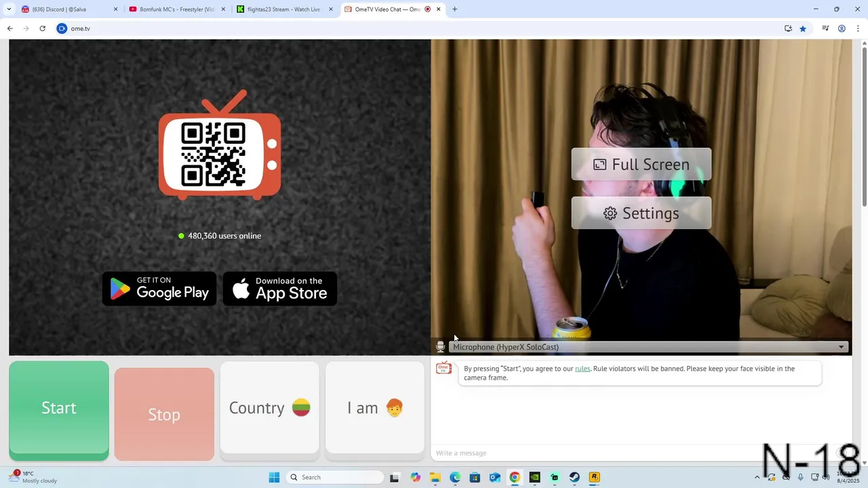Open Steam from the taskbar

(574, 477)
